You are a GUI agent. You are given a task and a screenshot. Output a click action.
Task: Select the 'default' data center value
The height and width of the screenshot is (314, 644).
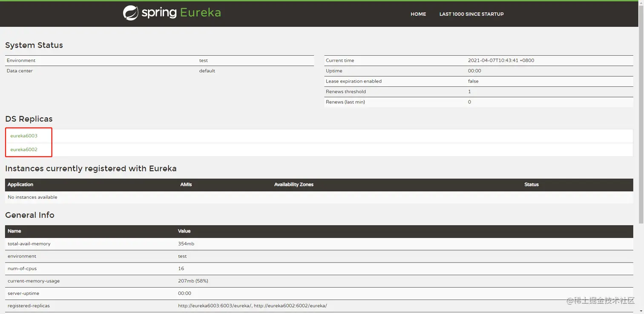[207, 71]
